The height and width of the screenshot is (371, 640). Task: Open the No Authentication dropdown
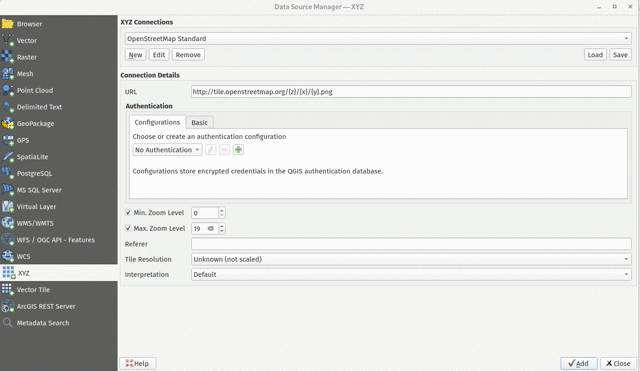point(167,150)
